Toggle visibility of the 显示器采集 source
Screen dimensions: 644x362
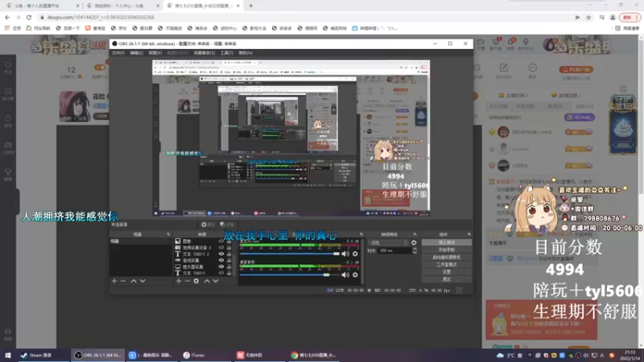221,266
